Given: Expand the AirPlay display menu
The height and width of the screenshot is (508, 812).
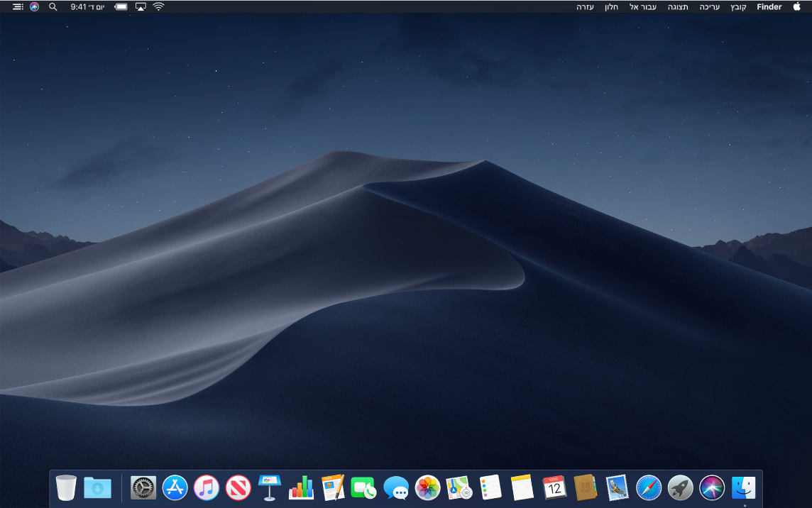Looking at the screenshot, I should pos(141,6).
